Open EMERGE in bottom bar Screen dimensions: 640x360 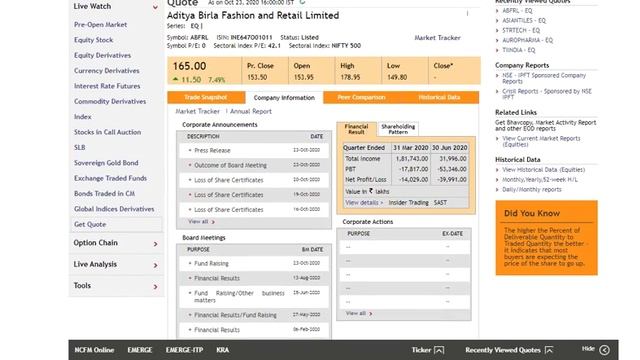coord(140,350)
